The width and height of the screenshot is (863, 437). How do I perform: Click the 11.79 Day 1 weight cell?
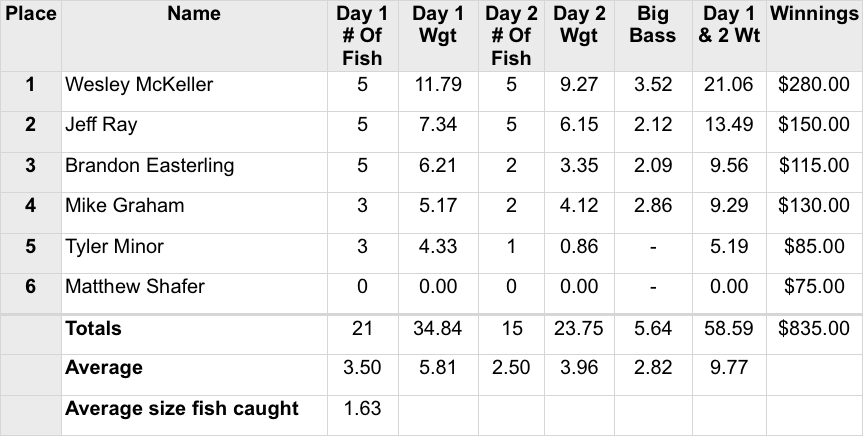coord(437,85)
